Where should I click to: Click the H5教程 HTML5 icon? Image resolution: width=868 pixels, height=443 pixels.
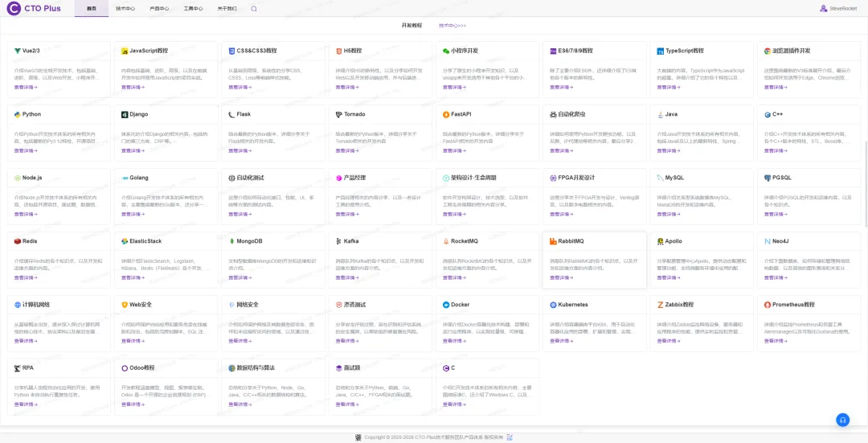[339, 51]
